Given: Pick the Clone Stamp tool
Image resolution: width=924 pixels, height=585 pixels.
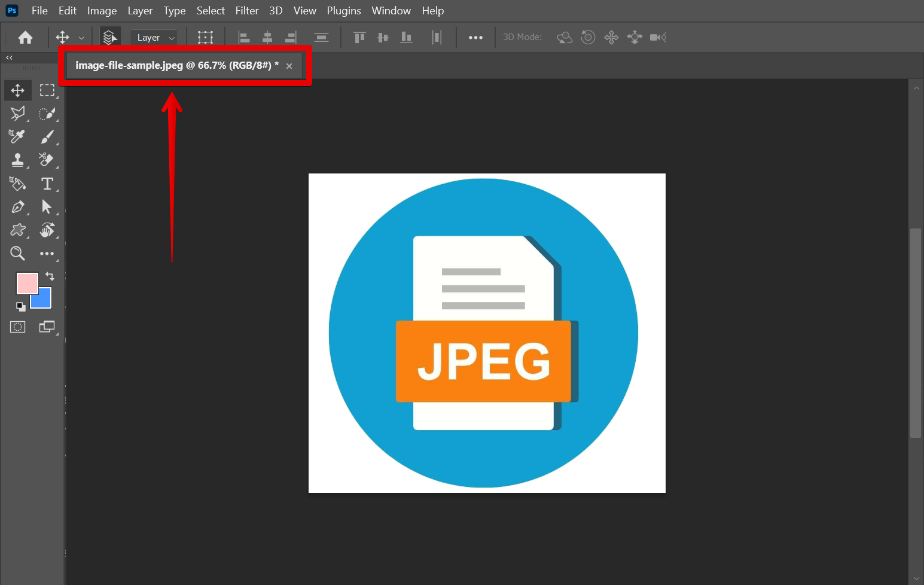Looking at the screenshot, I should pos(17,160).
